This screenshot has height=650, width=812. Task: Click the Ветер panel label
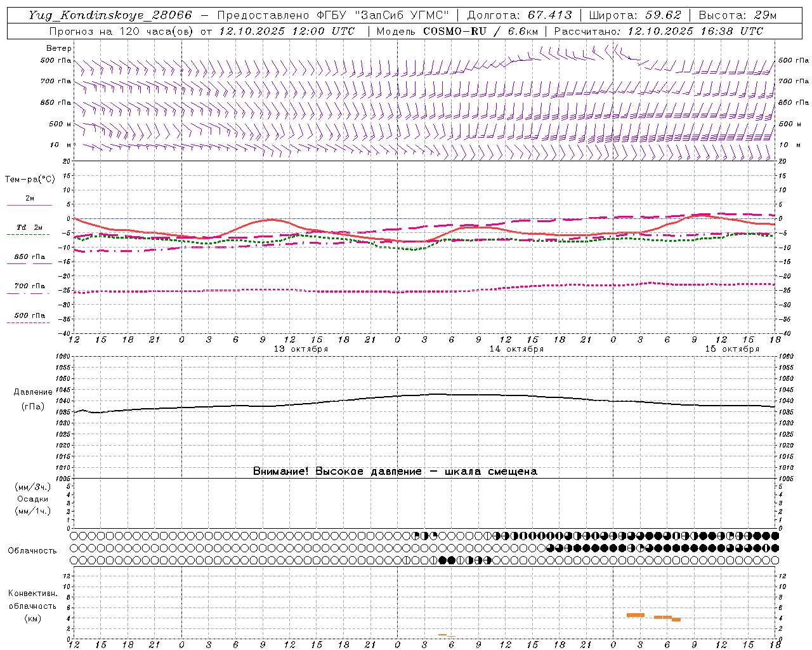point(59,48)
